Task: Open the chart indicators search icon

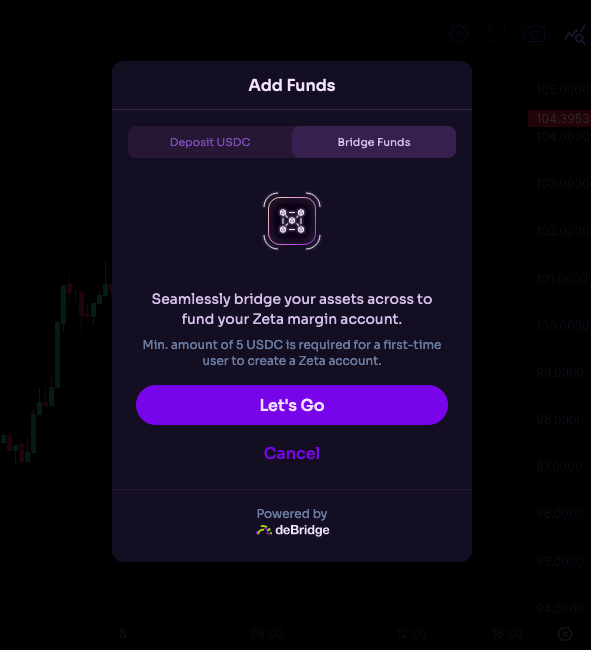Action: pyautogui.click(x=575, y=35)
